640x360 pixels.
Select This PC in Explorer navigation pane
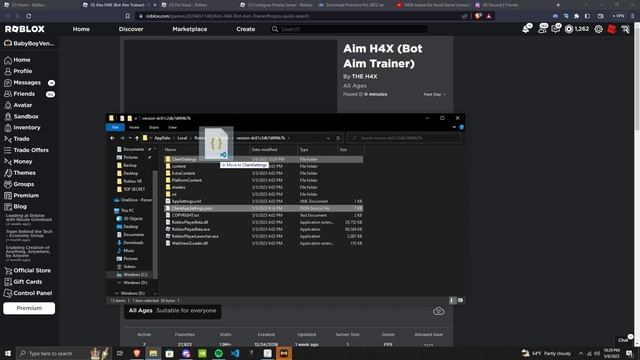127,211
